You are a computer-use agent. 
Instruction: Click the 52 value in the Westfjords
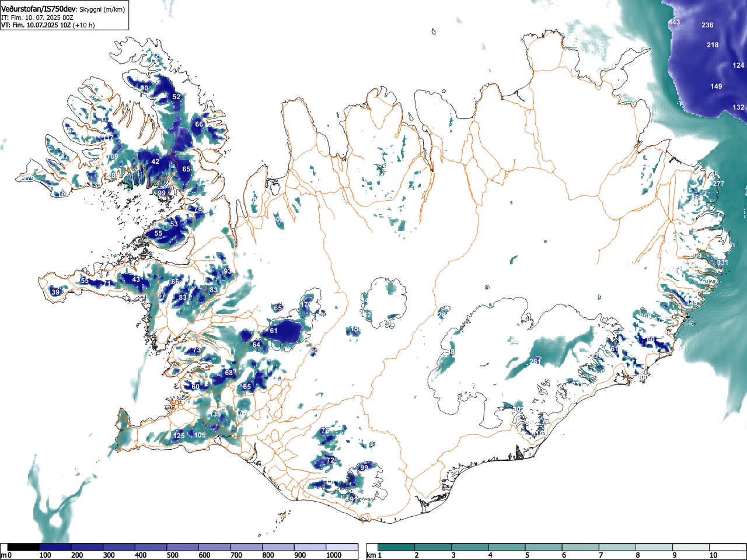tap(177, 97)
